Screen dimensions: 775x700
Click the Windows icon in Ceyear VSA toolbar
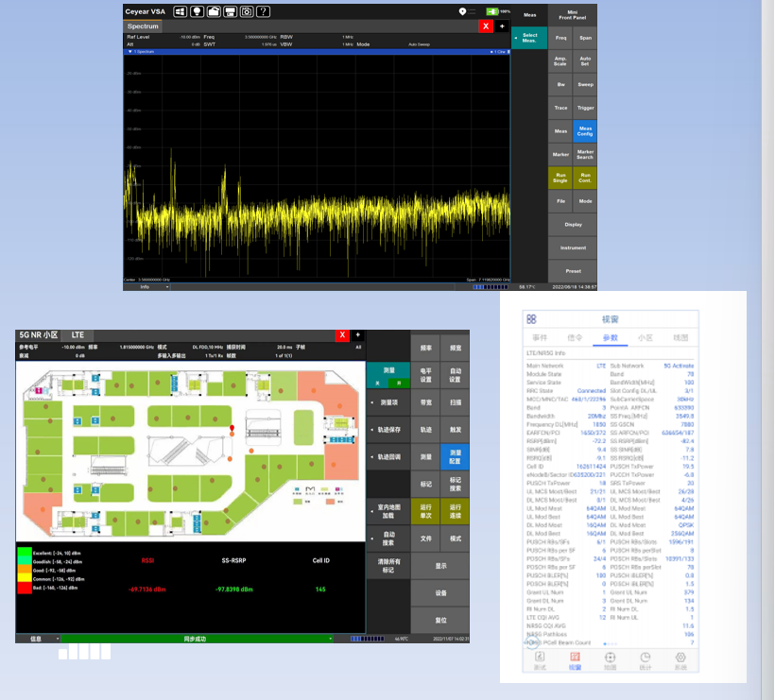(181, 11)
